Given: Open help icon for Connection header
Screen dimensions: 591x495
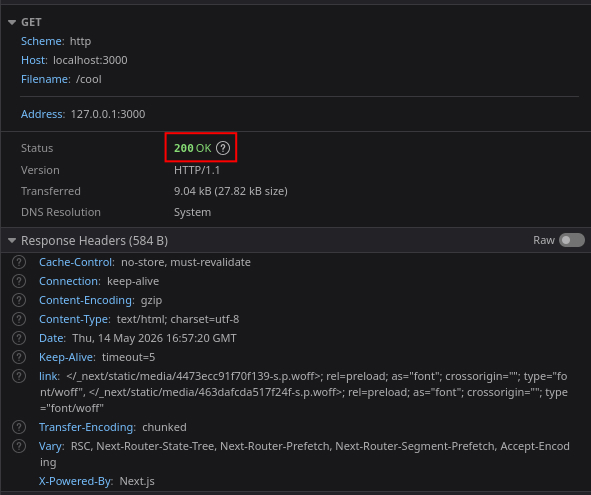Looking at the screenshot, I should pyautogui.click(x=19, y=281).
